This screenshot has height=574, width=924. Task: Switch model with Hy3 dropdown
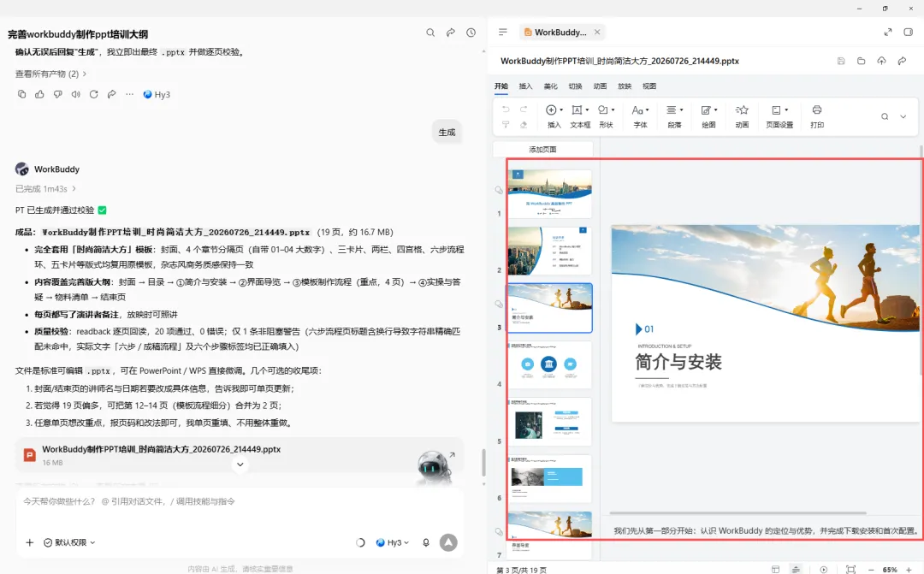(x=393, y=542)
